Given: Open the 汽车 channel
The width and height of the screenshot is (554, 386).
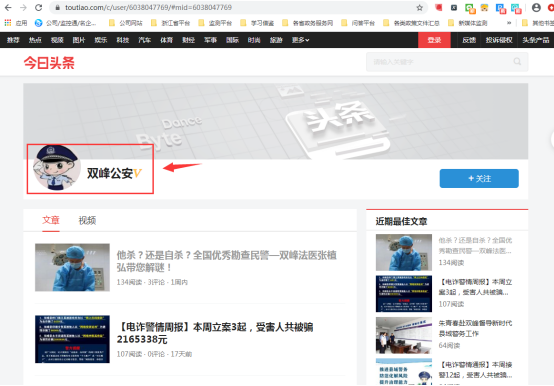Looking at the screenshot, I should (x=145, y=40).
